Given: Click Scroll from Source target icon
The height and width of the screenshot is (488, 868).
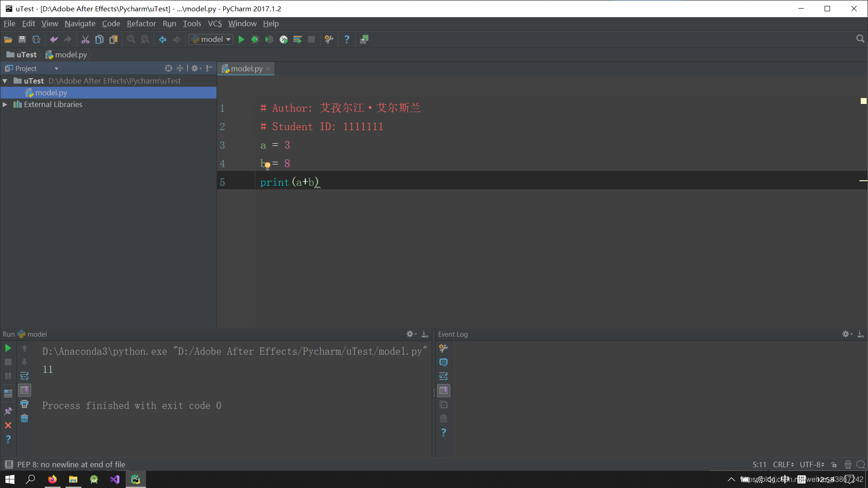Looking at the screenshot, I should pyautogui.click(x=168, y=68).
